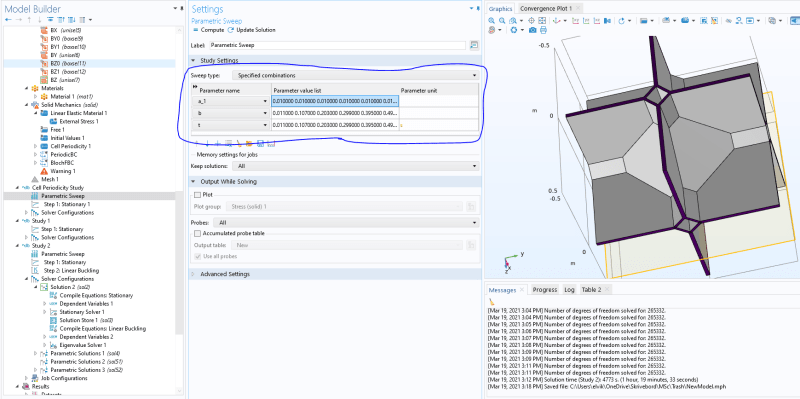Click the move-up columns icon in Model Builder toolbar
Screen dimensions: 800x399
click(x=61, y=19)
